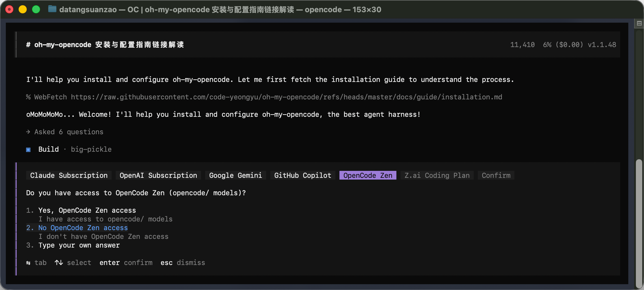Switch to Google Gemini tab
644x290 pixels.
[235, 175]
